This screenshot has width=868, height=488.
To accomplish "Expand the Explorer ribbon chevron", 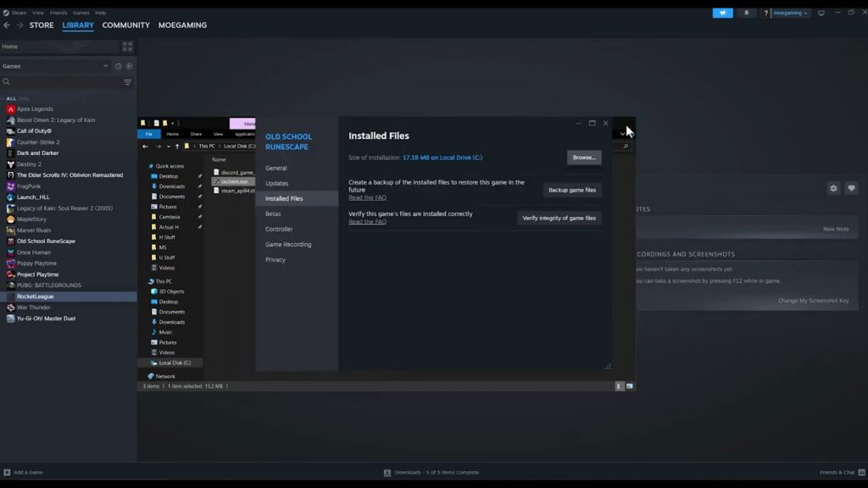I will coord(622,134).
